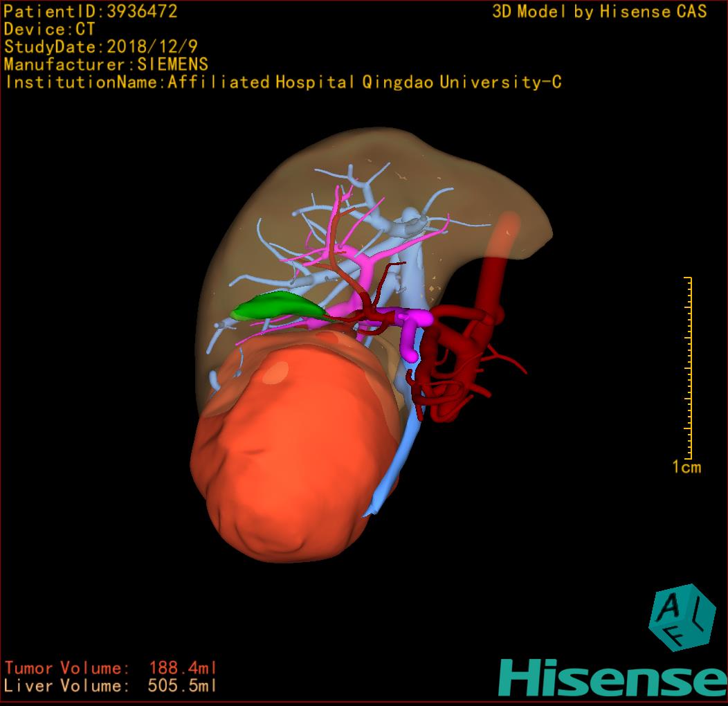Click the Tumor Volume 188.4ml readout

click(111, 668)
